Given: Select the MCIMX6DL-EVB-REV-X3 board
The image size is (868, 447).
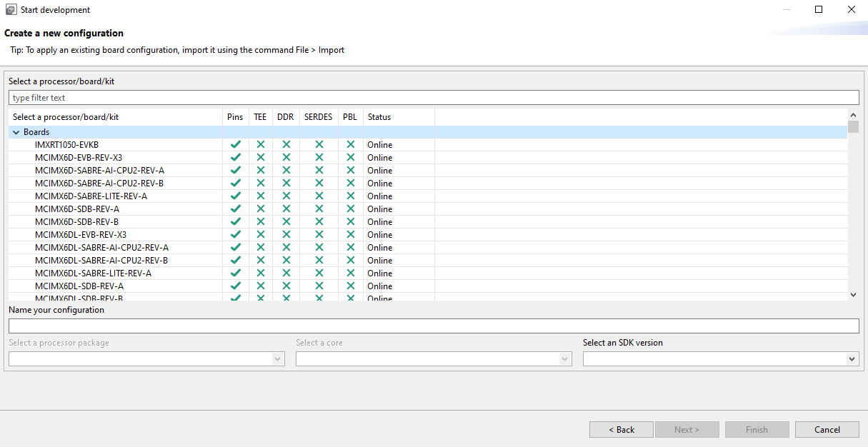Looking at the screenshot, I should pos(81,234).
